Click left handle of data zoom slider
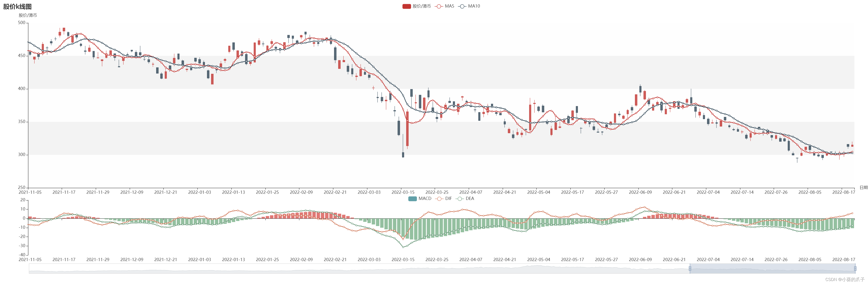This screenshot has width=868, height=284. (x=690, y=268)
